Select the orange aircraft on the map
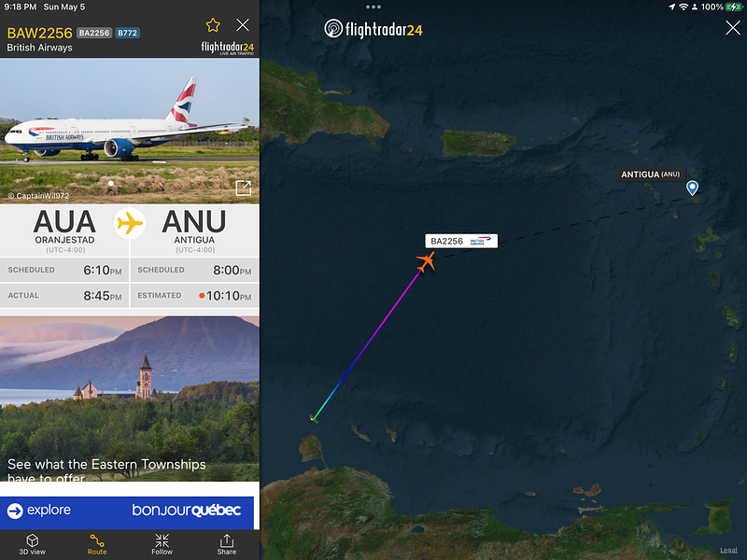Screen dimensions: 747x560 tap(426, 261)
